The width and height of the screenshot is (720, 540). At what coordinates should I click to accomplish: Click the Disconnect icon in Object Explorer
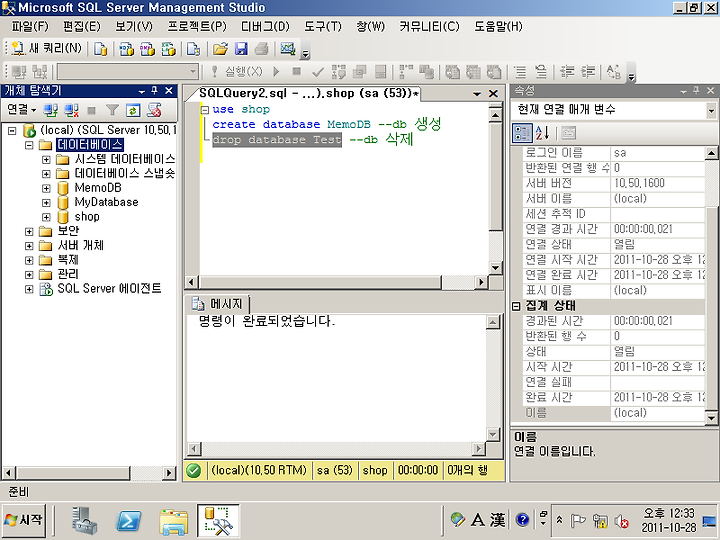click(x=71, y=110)
